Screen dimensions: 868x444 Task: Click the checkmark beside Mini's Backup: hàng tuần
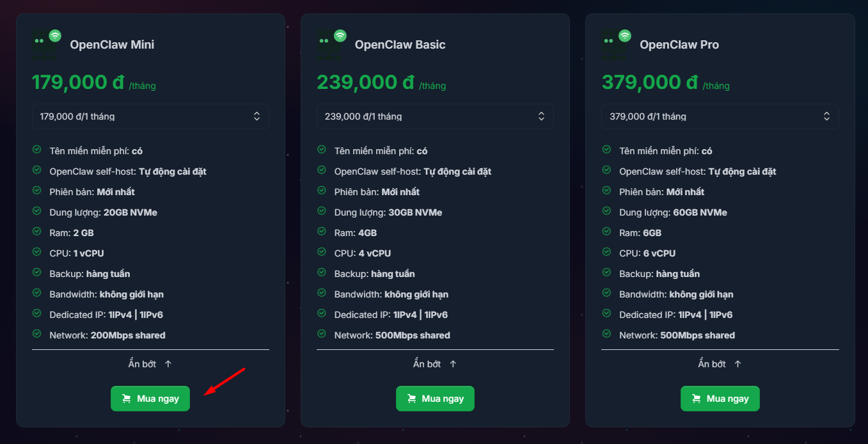36,273
